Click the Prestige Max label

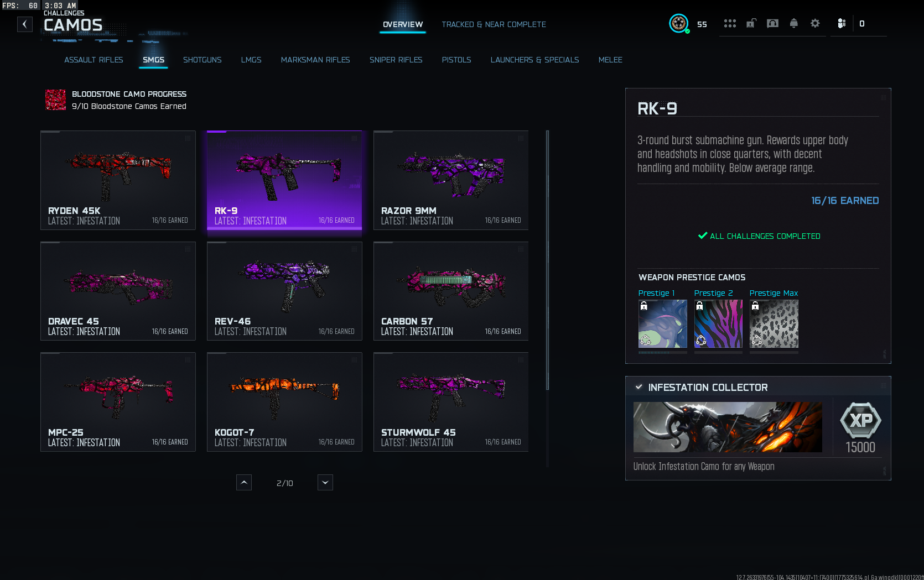[x=774, y=293]
